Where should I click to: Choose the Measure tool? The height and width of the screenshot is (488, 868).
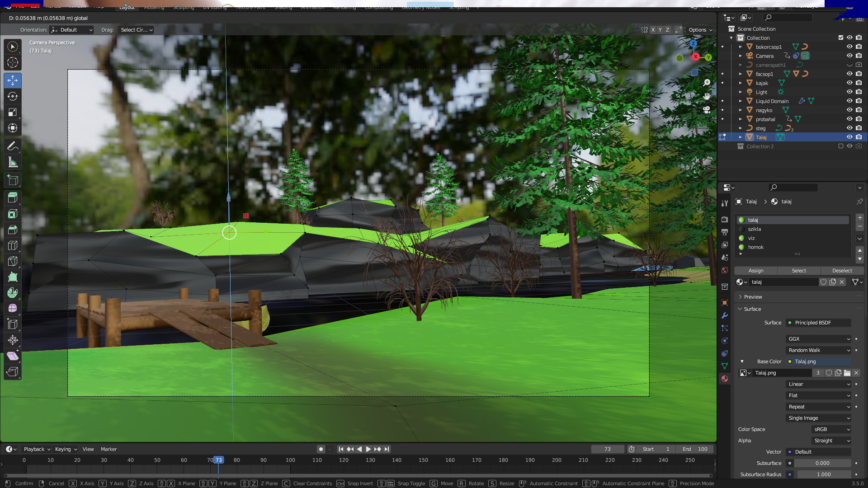click(x=13, y=162)
